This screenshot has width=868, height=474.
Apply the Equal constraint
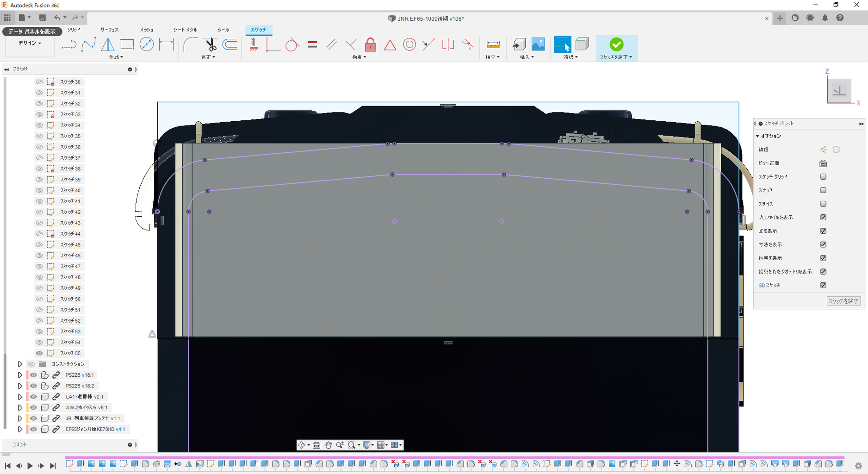pyautogui.click(x=312, y=44)
